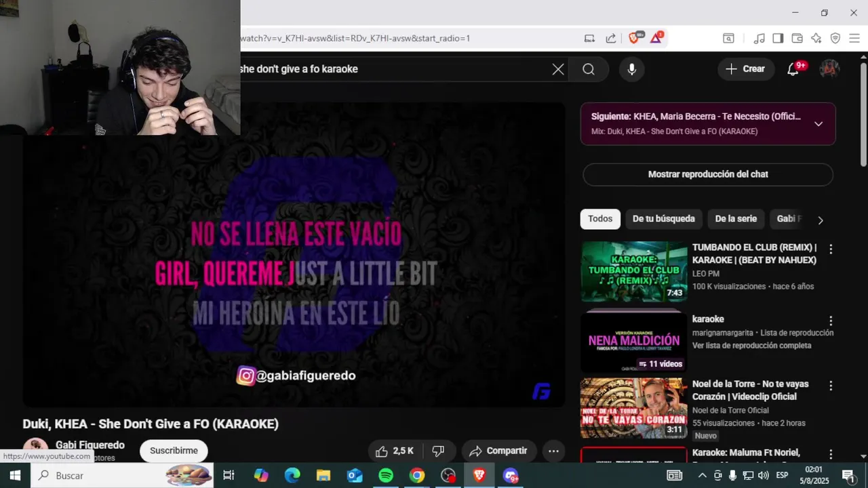
Task: Open Spotify from taskbar
Action: [386, 476]
